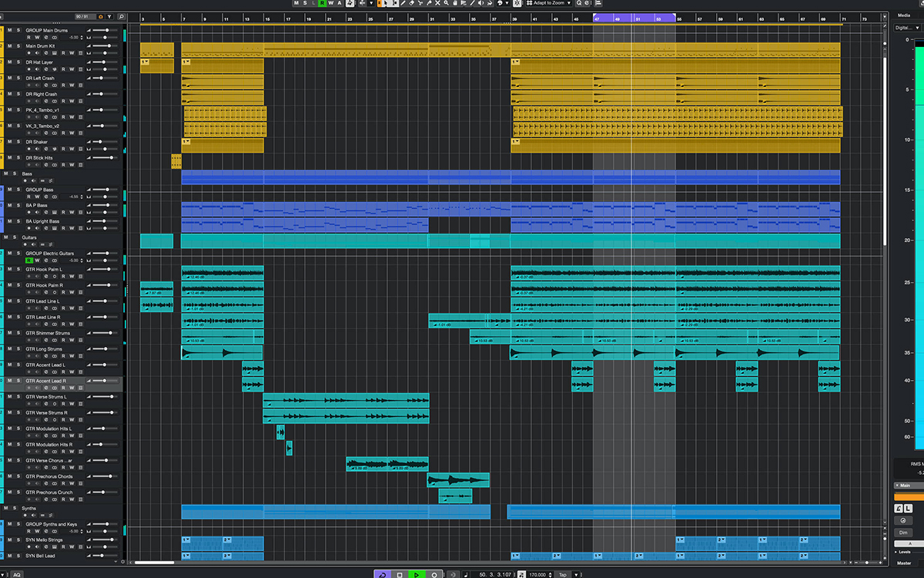Toggle monitor on DR Shaker track
This screenshot has height=578, width=924.
coord(37,149)
